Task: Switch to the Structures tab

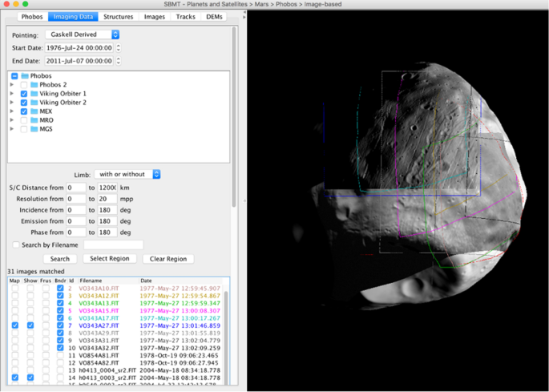Action: (118, 16)
